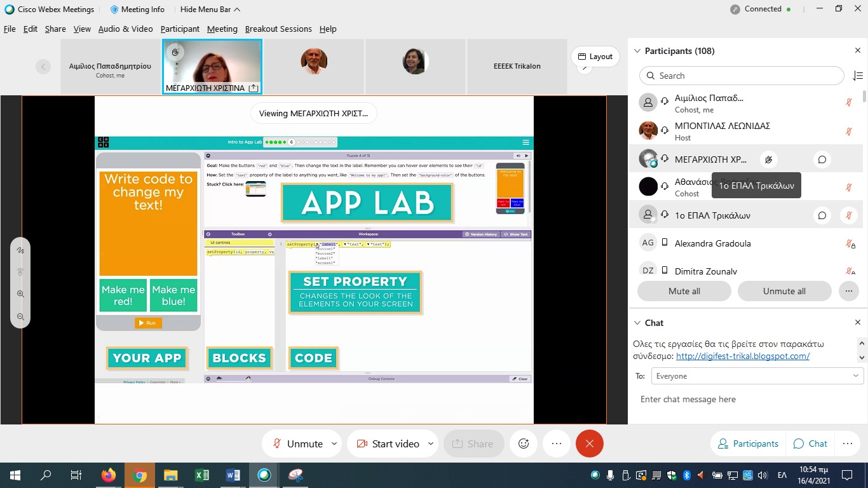Unmute all participants
Viewport: 868px width, 488px height.
click(x=784, y=291)
